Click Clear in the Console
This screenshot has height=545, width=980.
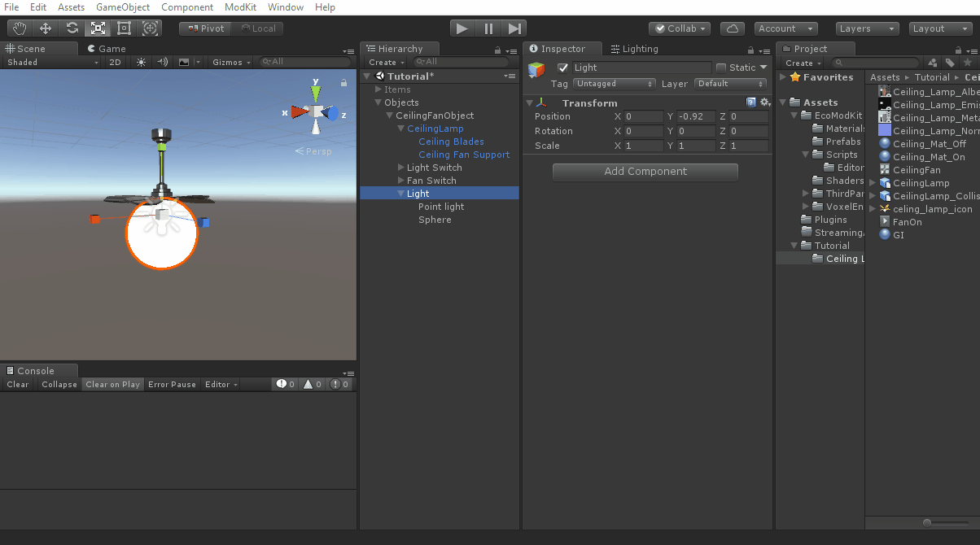(x=17, y=385)
